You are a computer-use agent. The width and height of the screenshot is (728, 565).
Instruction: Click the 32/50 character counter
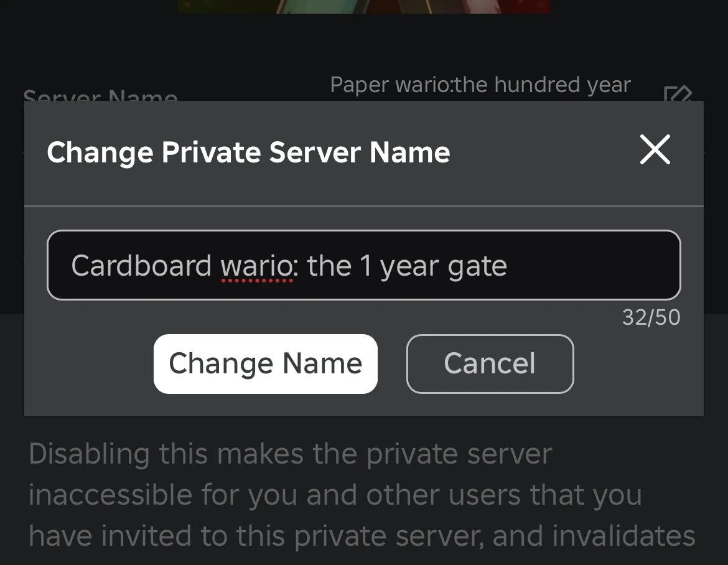point(651,317)
